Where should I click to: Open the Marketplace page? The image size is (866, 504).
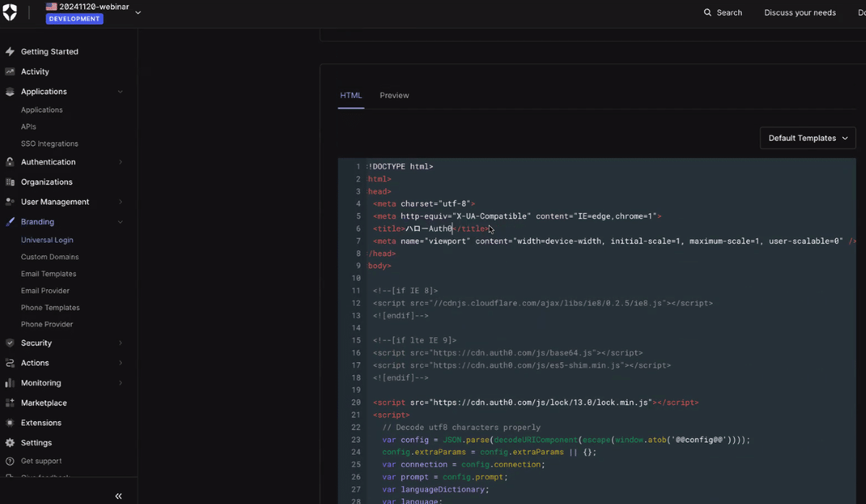coord(44,403)
